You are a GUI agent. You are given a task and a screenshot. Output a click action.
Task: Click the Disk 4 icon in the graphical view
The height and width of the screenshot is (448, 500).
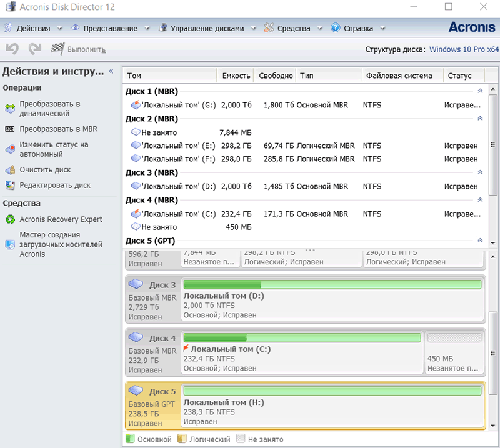click(136, 337)
